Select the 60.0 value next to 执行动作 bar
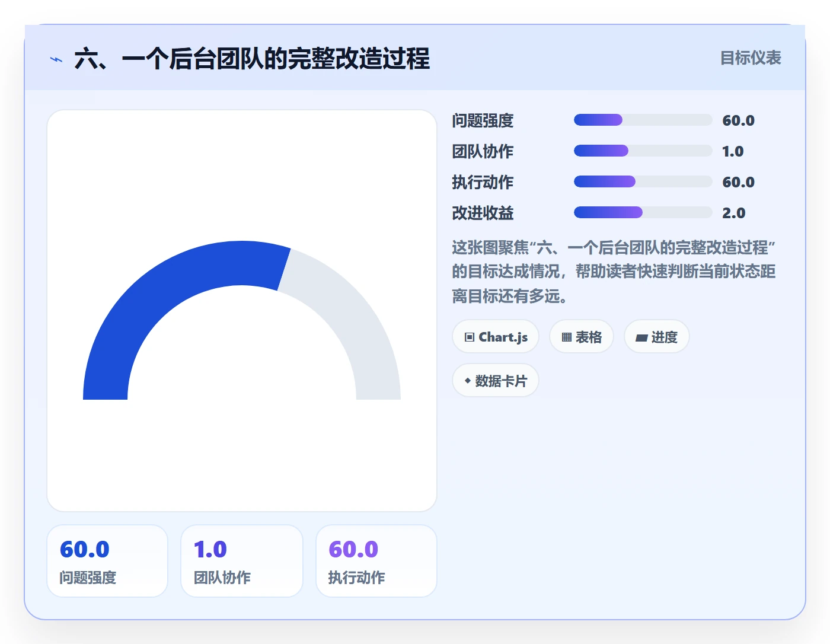 point(738,182)
